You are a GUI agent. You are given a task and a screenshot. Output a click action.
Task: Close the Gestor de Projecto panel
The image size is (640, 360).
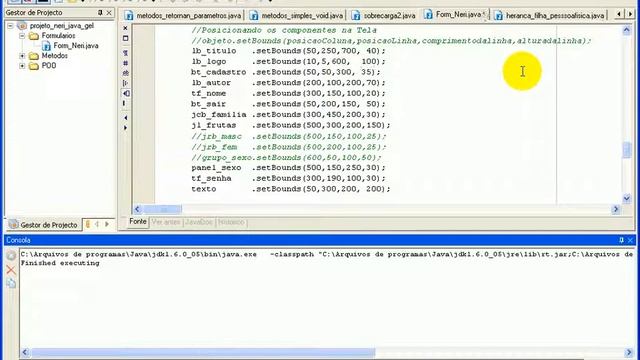click(x=109, y=13)
